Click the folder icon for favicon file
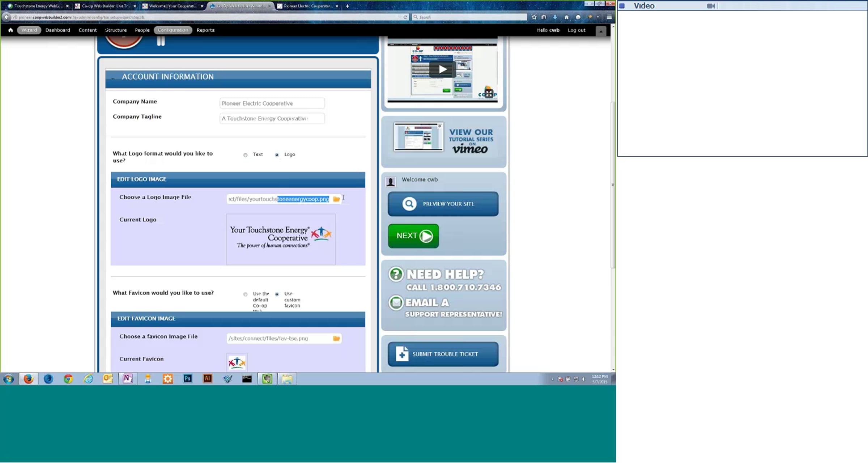This screenshot has height=463, width=868. 336,338
